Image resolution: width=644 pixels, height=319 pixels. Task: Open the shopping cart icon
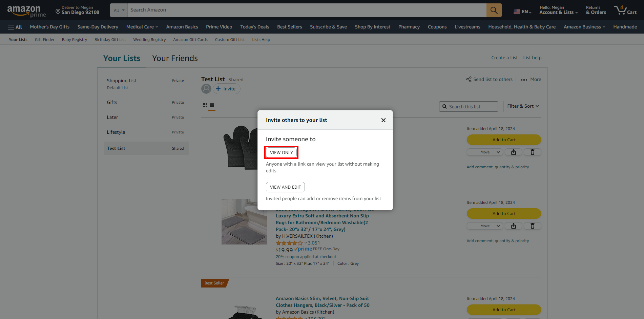click(x=625, y=10)
